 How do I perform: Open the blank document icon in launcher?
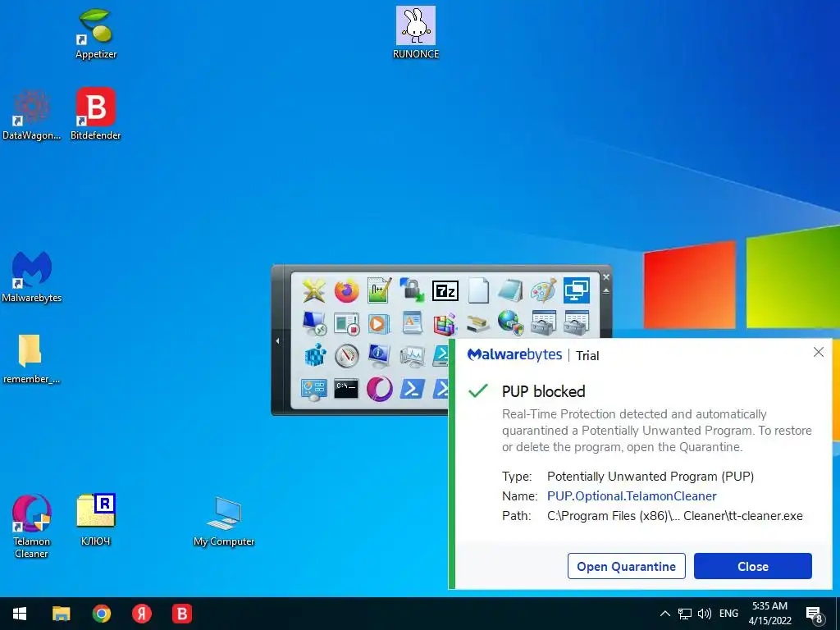tap(478, 291)
